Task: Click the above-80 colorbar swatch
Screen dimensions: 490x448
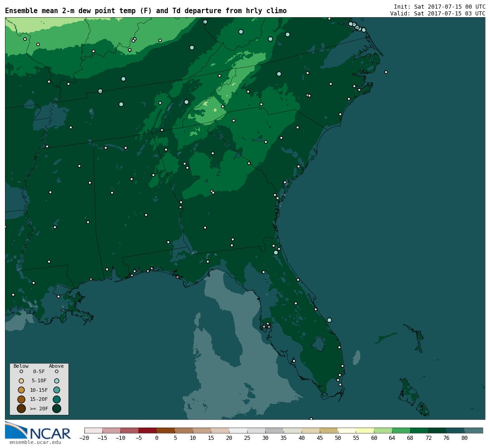Action: click(474, 431)
